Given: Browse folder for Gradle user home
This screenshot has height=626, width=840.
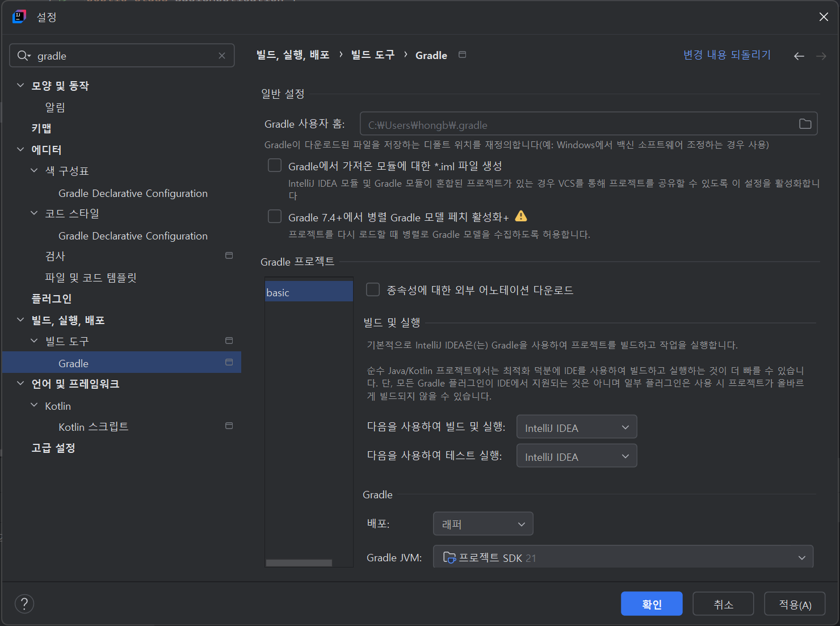Looking at the screenshot, I should [x=805, y=124].
